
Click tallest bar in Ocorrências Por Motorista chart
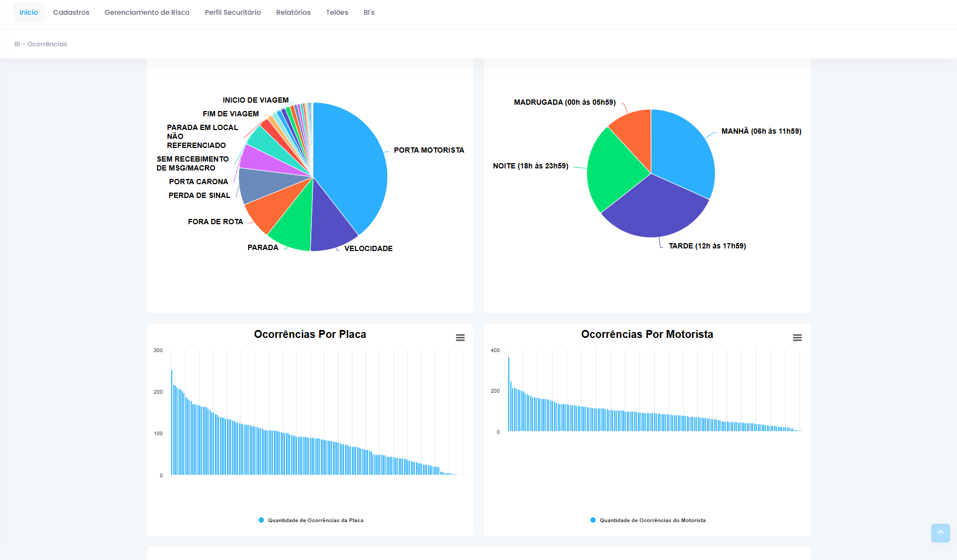point(509,394)
